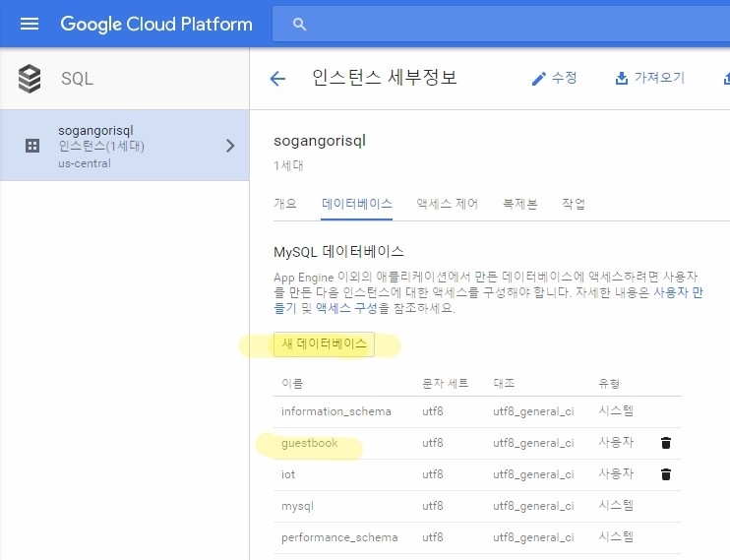The image size is (730, 560).
Task: Go back with the left arrow
Action: point(277,79)
